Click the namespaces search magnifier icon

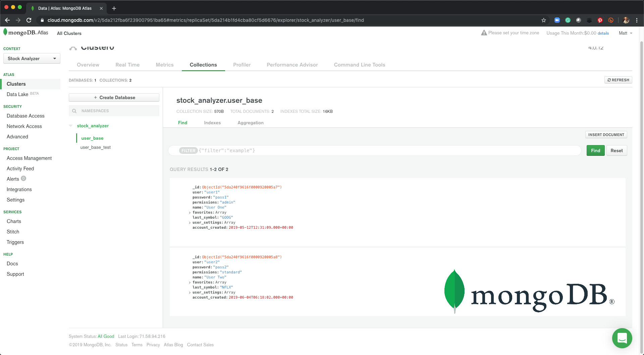click(74, 111)
